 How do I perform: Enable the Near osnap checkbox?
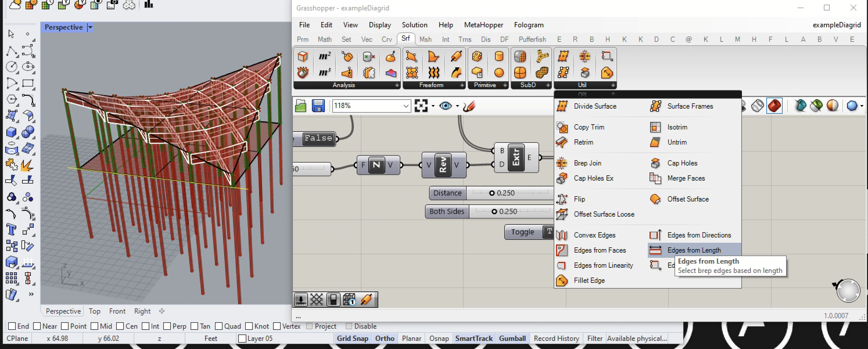pos(37,326)
